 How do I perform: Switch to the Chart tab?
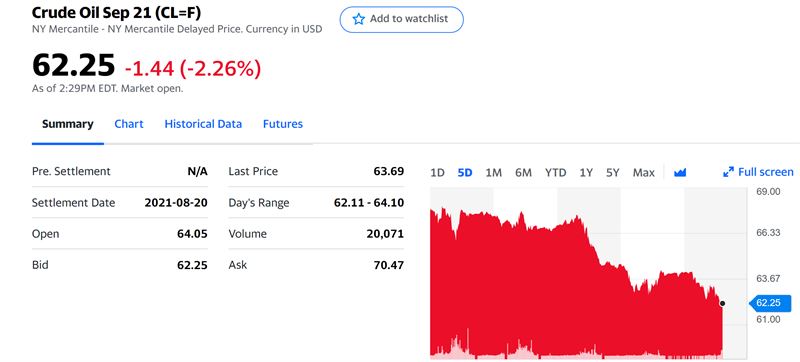(x=129, y=124)
